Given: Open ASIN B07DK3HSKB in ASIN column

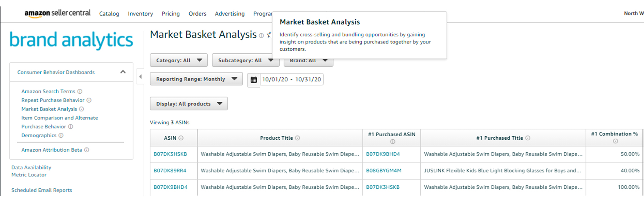Looking at the screenshot, I should (x=170, y=154).
